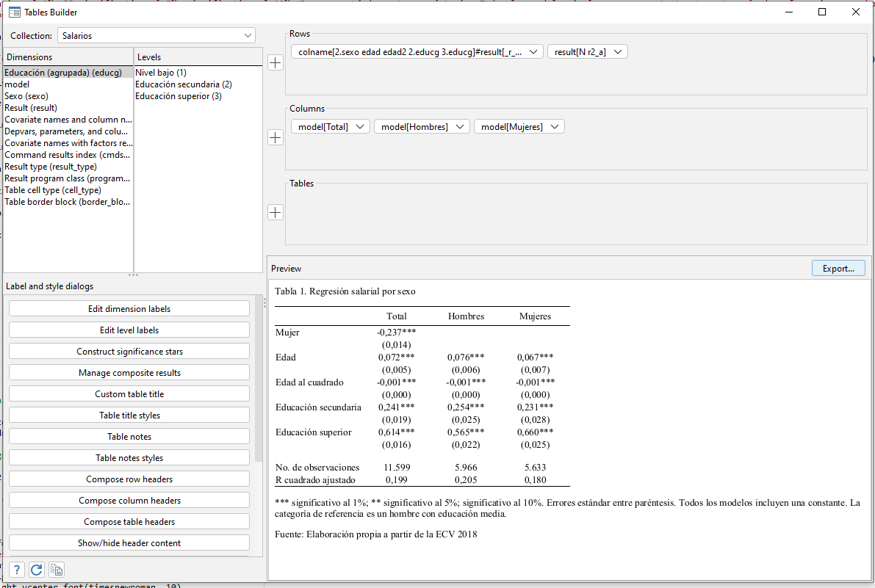This screenshot has width=875, height=588.
Task: Open the colname row item dropdown
Action: (x=534, y=51)
